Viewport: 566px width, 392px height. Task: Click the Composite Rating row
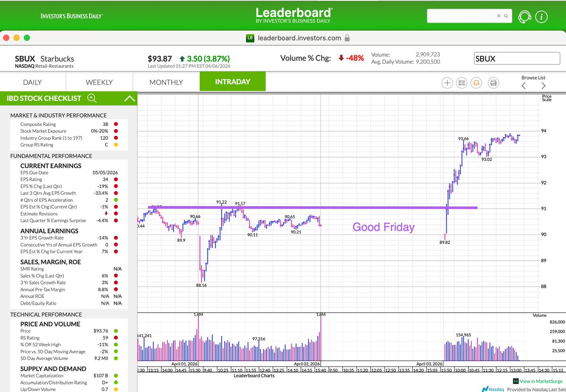(68, 124)
